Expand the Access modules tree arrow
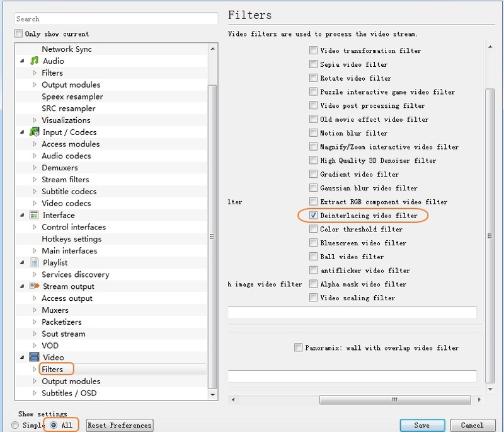 (35, 144)
